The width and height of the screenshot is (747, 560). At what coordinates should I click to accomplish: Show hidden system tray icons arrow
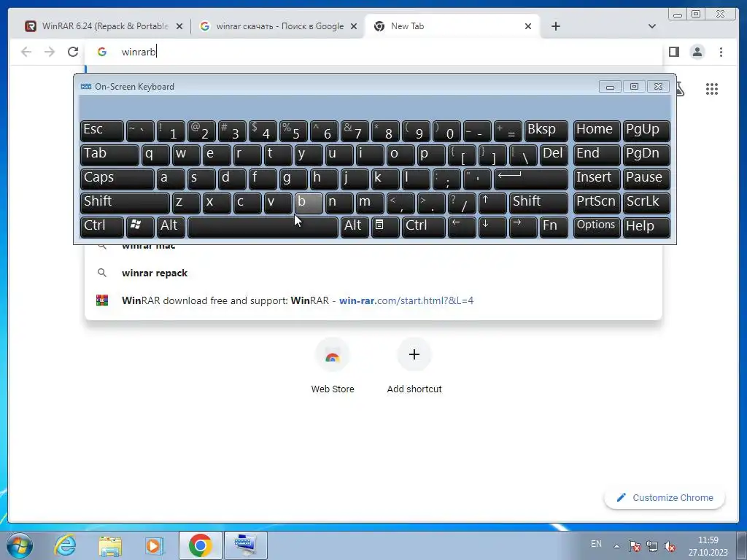pyautogui.click(x=616, y=545)
